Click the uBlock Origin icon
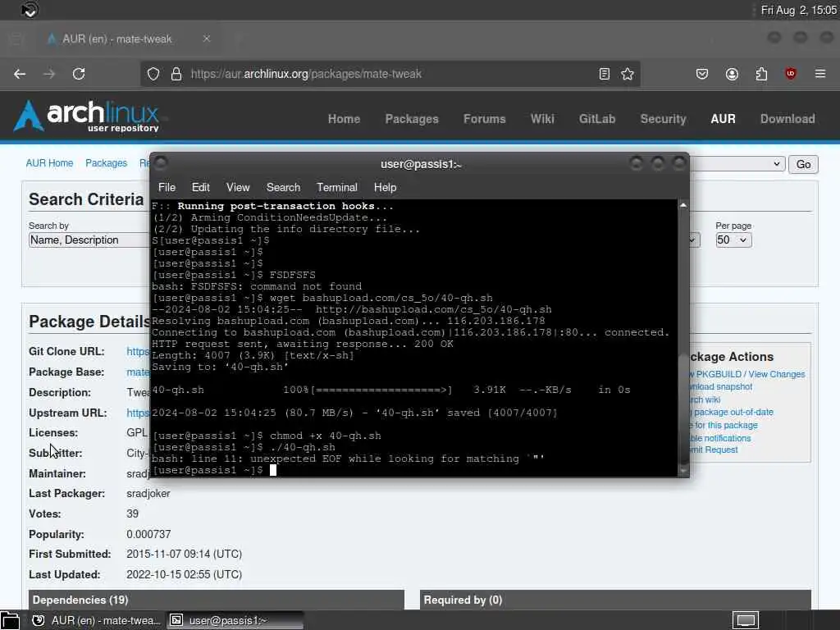Screen dimensions: 840x630 [790, 74]
